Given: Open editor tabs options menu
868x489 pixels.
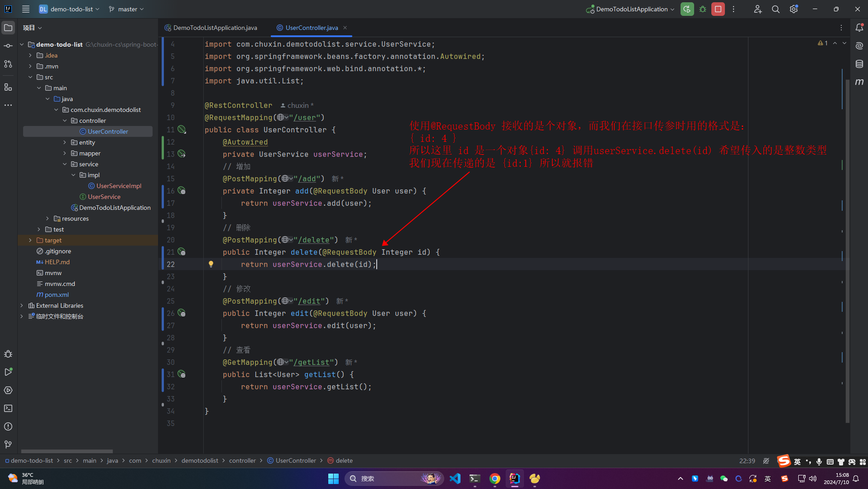Looking at the screenshot, I should [841, 28].
